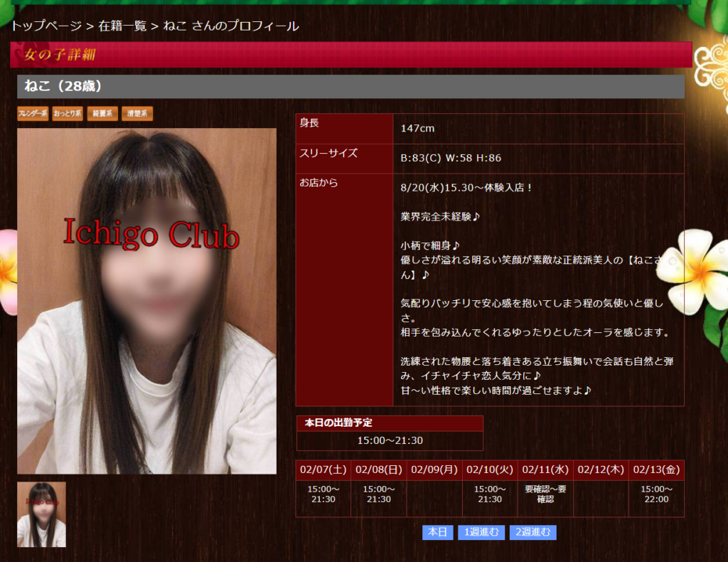
Task: Click the 女の子詳細 section banner
Action: click(350, 55)
